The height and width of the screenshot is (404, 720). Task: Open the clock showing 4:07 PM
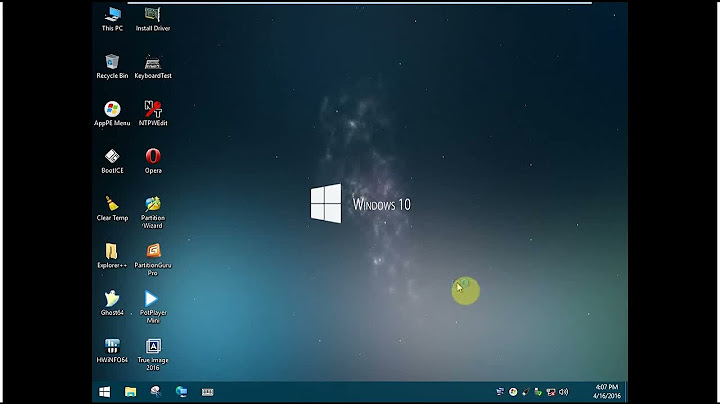pyautogui.click(x=607, y=392)
